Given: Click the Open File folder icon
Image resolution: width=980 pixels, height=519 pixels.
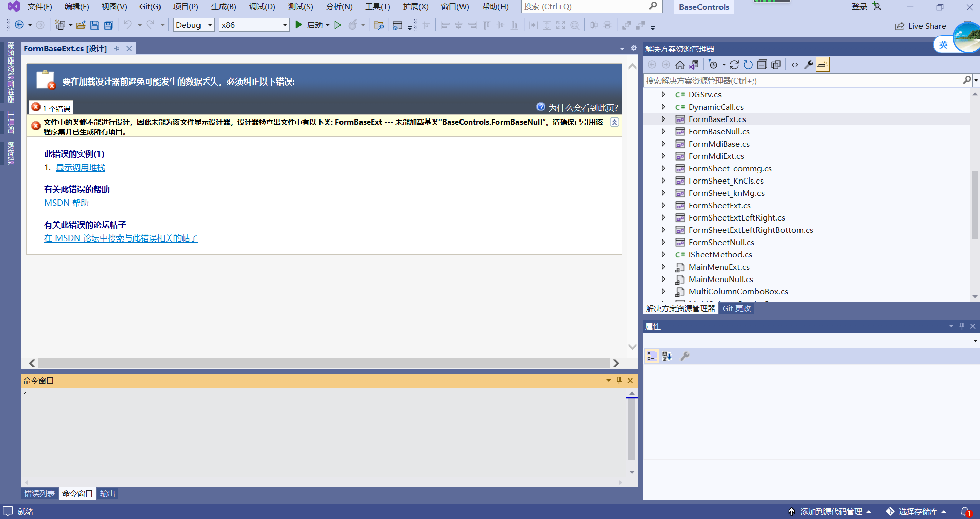Looking at the screenshot, I should 81,25.
